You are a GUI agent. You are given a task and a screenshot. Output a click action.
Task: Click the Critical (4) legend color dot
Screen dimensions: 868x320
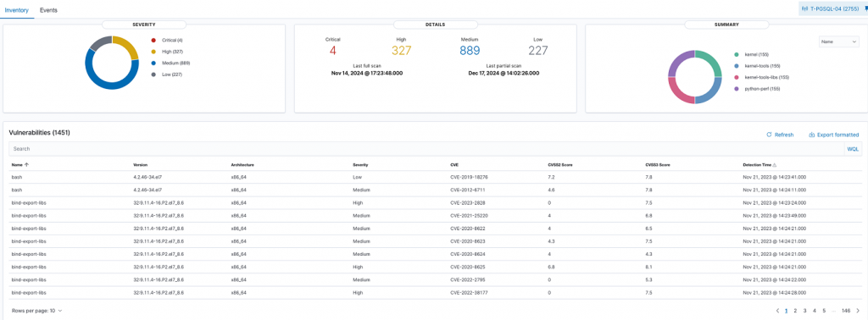[x=153, y=41]
